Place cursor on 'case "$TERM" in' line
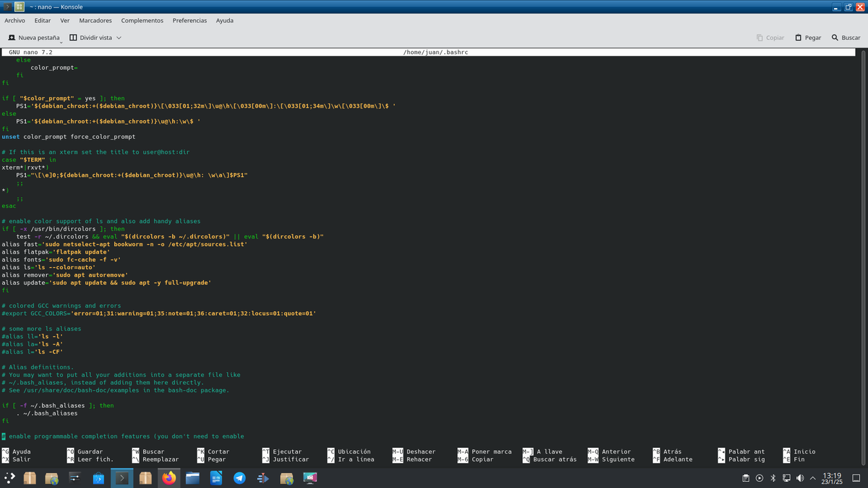Screen dimensions: 868x488 28,160
